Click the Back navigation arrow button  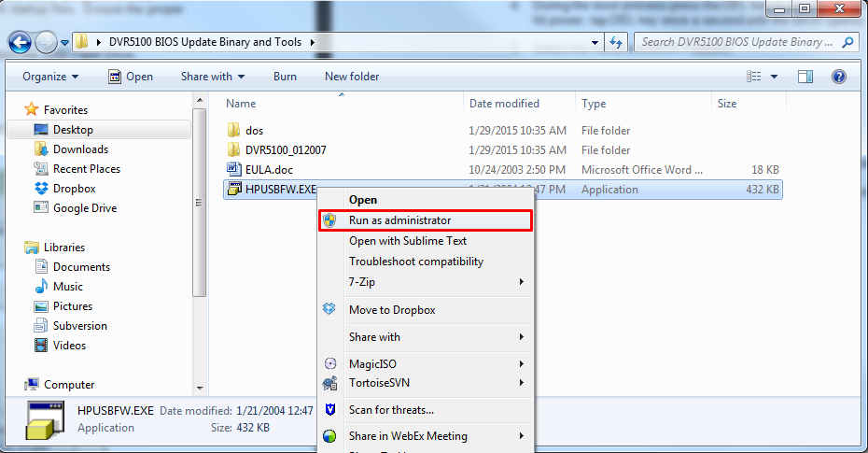coord(21,42)
